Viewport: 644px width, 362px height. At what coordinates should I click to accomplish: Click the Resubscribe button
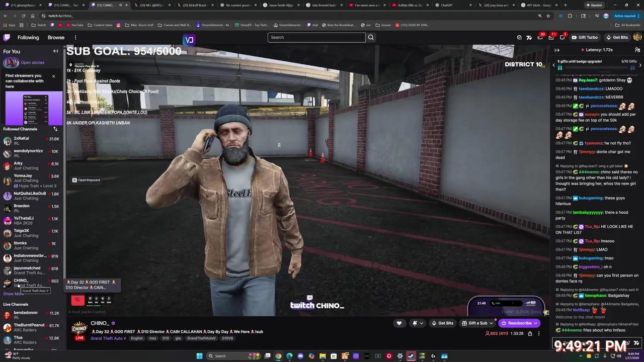click(519, 323)
